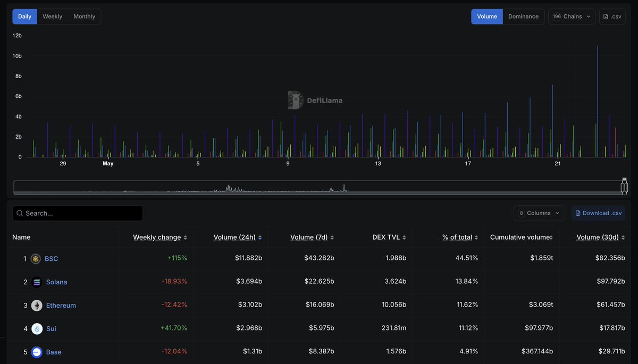Click Ethereum cumulative volume $3.069t
The width and height of the screenshot is (638, 364).
click(541, 306)
